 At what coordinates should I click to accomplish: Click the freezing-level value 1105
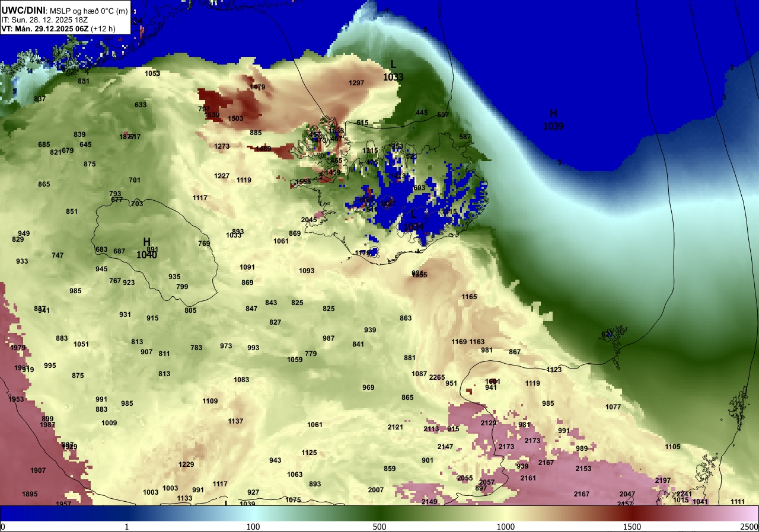(x=672, y=447)
